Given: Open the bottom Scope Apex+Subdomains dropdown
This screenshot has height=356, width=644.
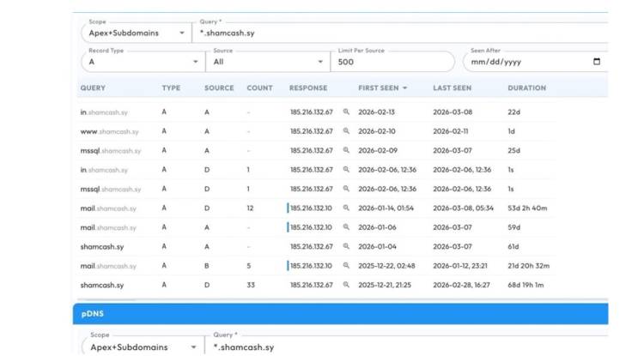Looking at the screenshot, I should (136, 347).
